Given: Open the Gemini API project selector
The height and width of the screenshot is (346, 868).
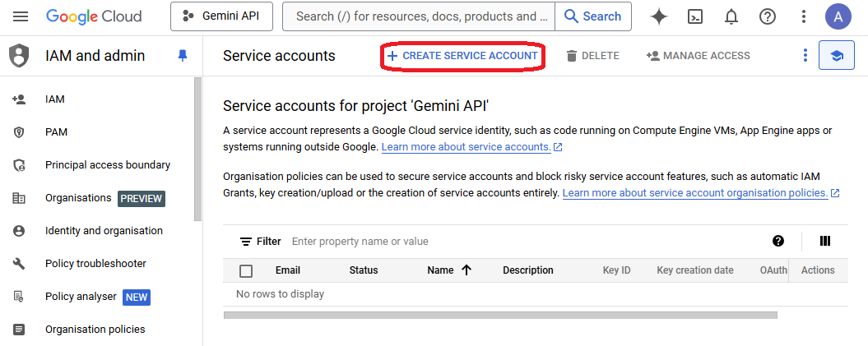Looking at the screenshot, I should click(221, 16).
